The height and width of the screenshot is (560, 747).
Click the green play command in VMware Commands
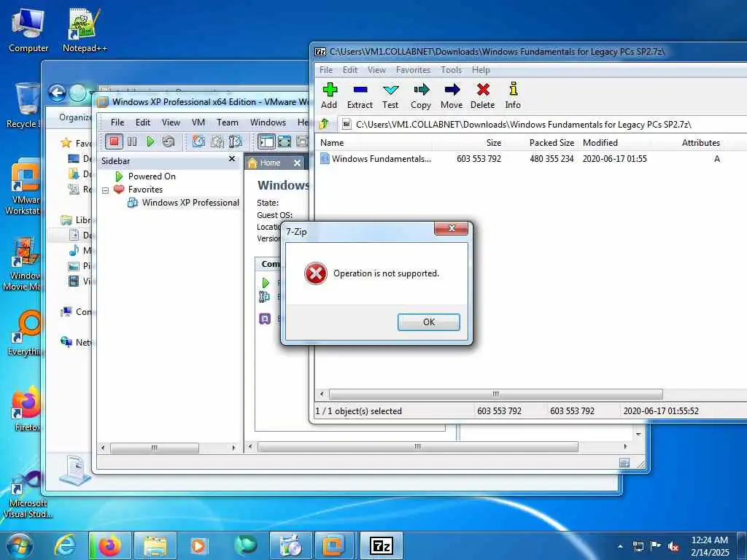click(266, 283)
